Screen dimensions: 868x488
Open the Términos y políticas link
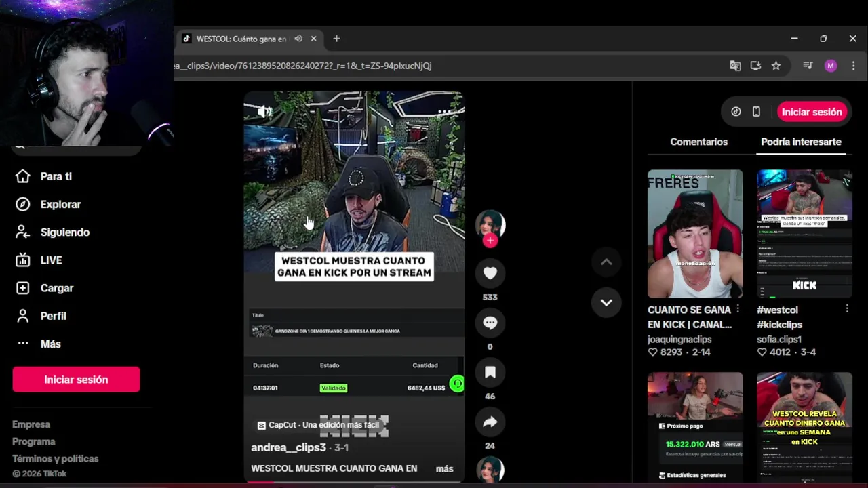tap(56, 459)
